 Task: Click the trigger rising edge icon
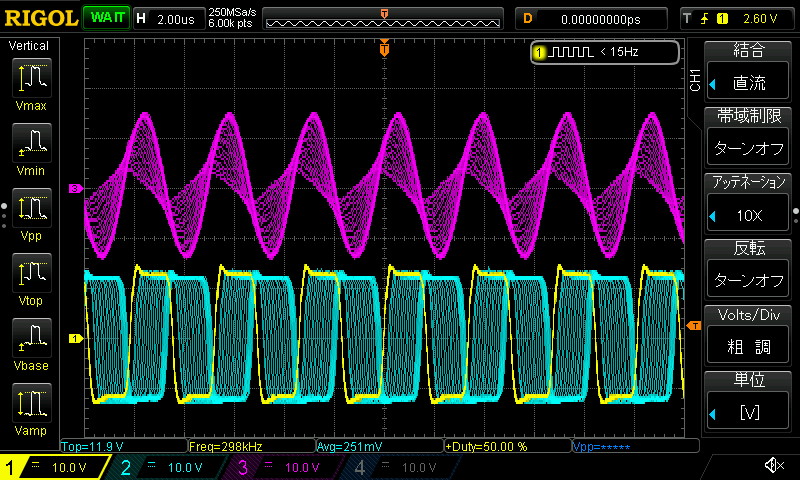705,19
